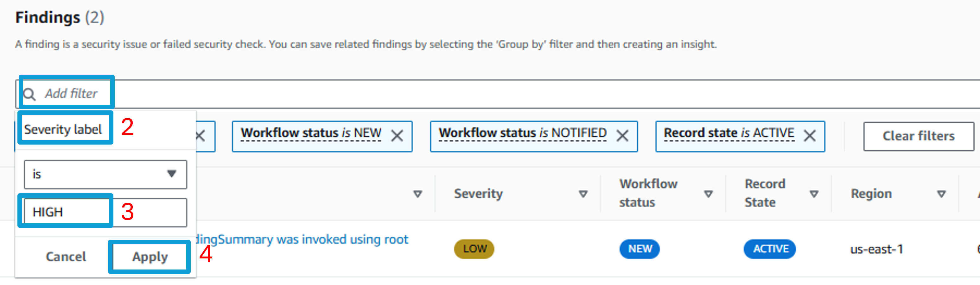
Task: Click the magnifier icon in filter bar
Action: pos(29,94)
